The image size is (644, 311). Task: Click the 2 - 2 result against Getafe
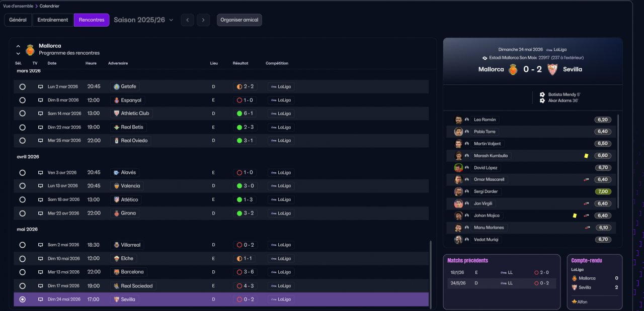click(x=245, y=86)
